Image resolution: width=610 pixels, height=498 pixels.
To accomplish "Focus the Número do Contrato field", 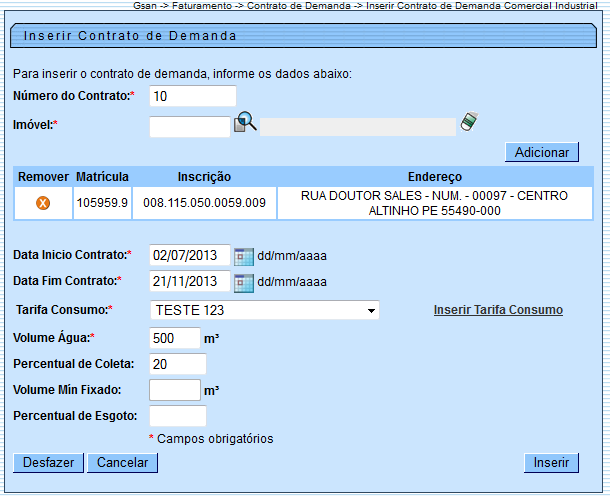I will point(192,96).
